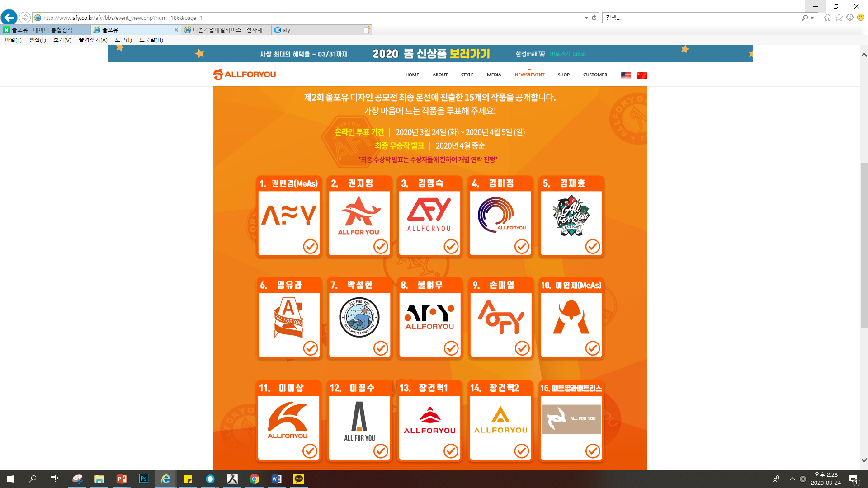Expand the search provider dropdown arrow
This screenshot has height=488, width=868.
(x=812, y=18)
